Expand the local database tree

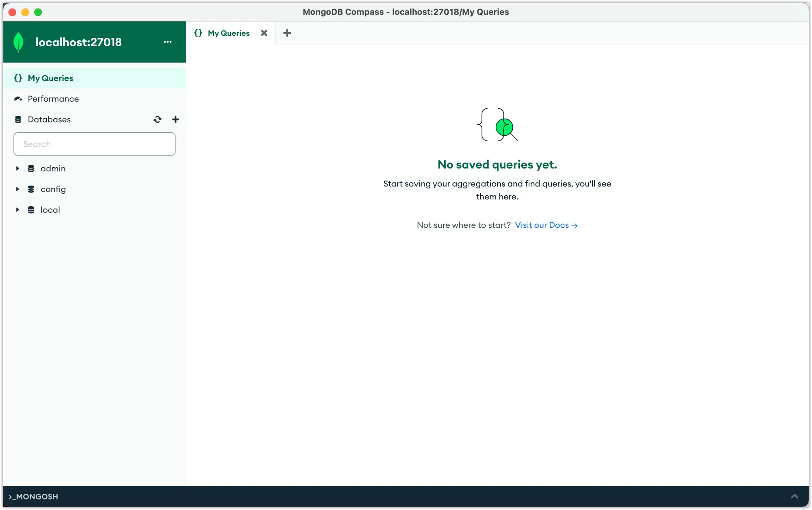17,210
